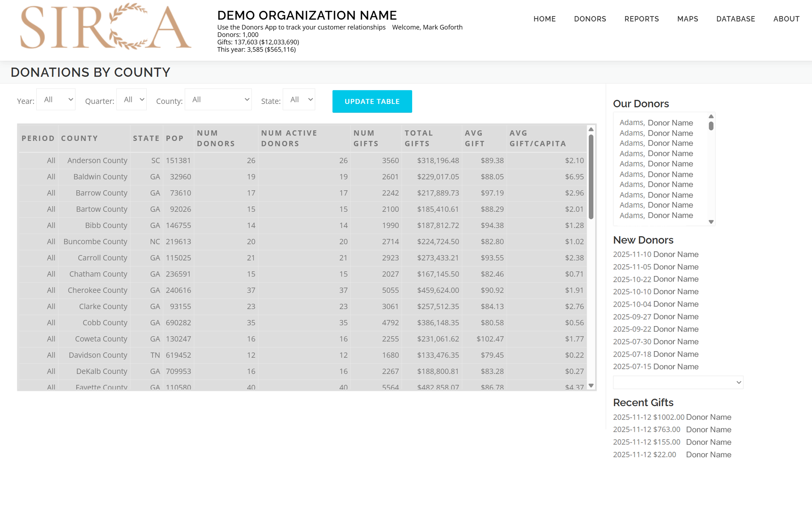The width and height of the screenshot is (812, 510).
Task: Open the Quarter dropdown
Action: click(132, 99)
